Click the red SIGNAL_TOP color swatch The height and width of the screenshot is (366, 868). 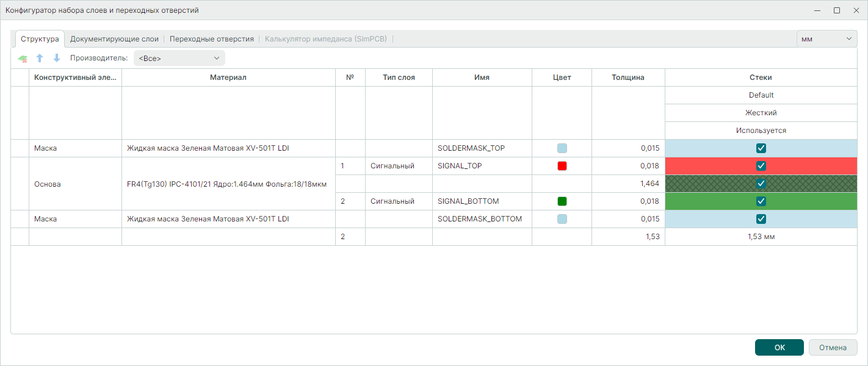(562, 166)
